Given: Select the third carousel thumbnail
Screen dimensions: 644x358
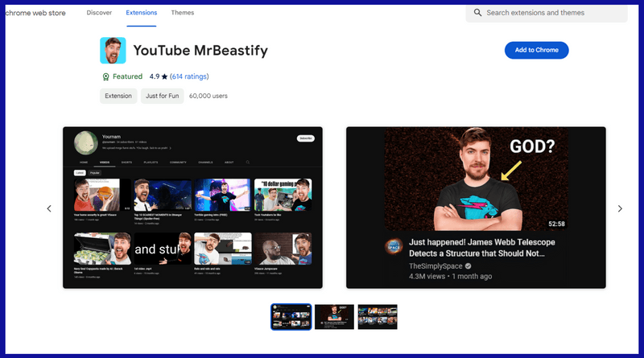Looking at the screenshot, I should tap(378, 316).
